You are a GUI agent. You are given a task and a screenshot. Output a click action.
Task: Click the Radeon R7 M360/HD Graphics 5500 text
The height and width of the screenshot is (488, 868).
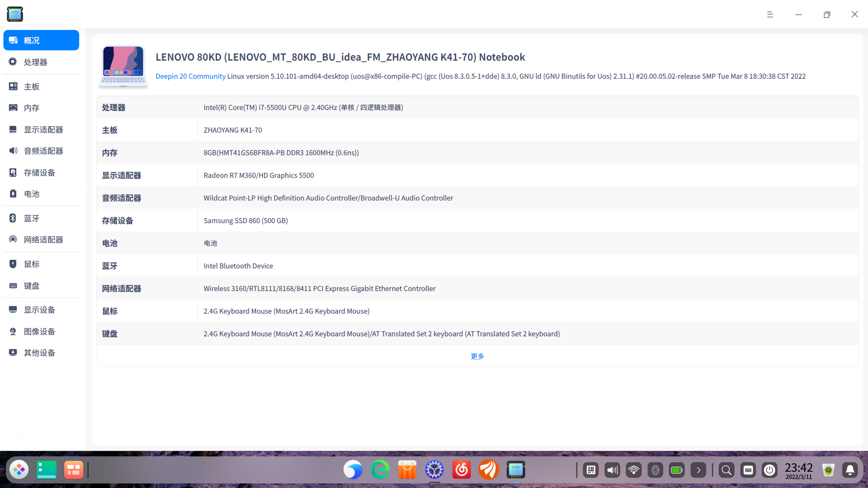pyautogui.click(x=259, y=175)
